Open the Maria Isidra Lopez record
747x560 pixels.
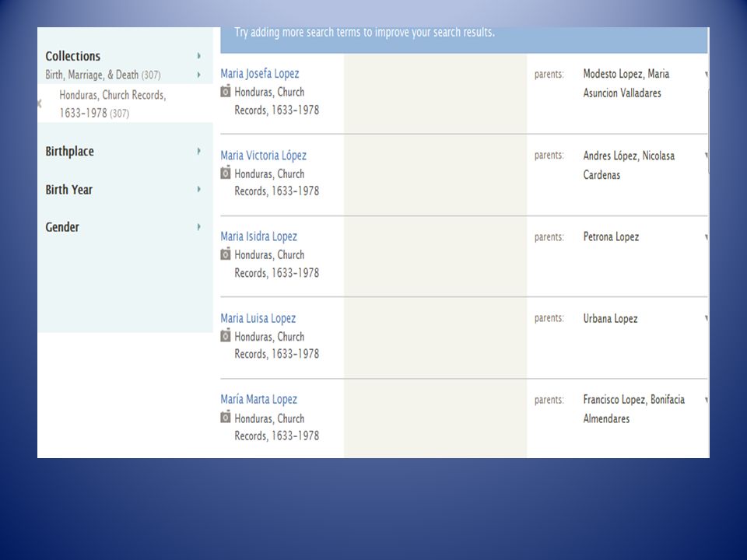(258, 236)
